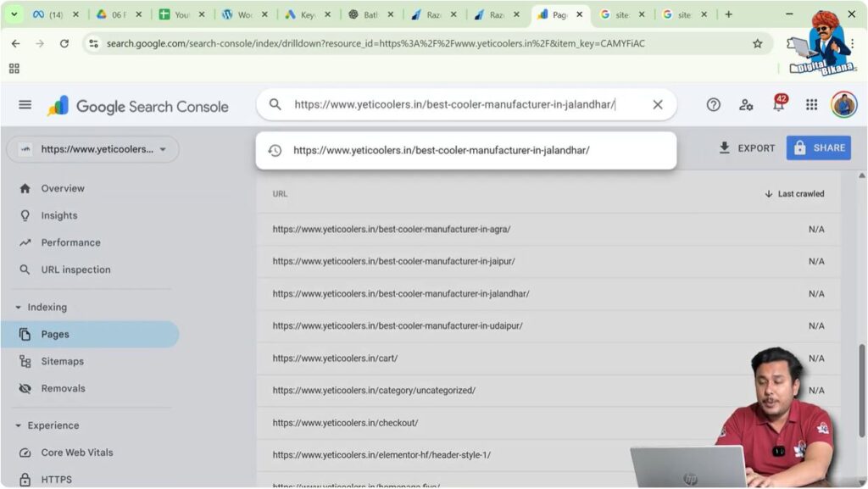
Task: View site information icon in address bar
Action: [x=93, y=44]
